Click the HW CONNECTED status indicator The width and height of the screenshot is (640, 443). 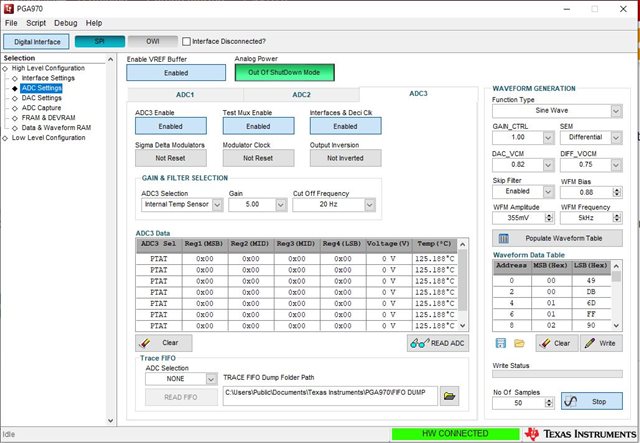click(455, 434)
